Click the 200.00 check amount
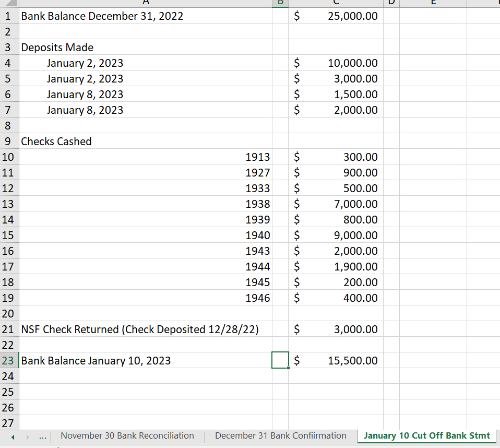 pos(336,282)
